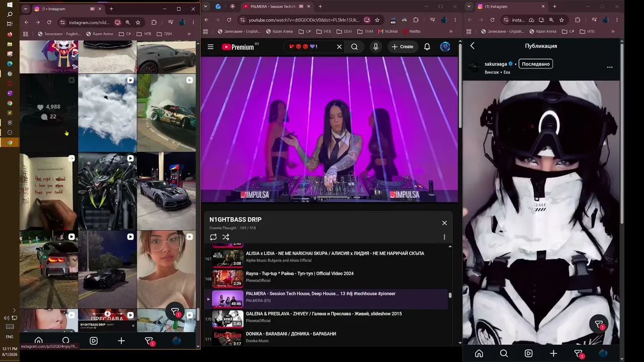
Task: Open Instagram home in left window
Action: click(38, 341)
